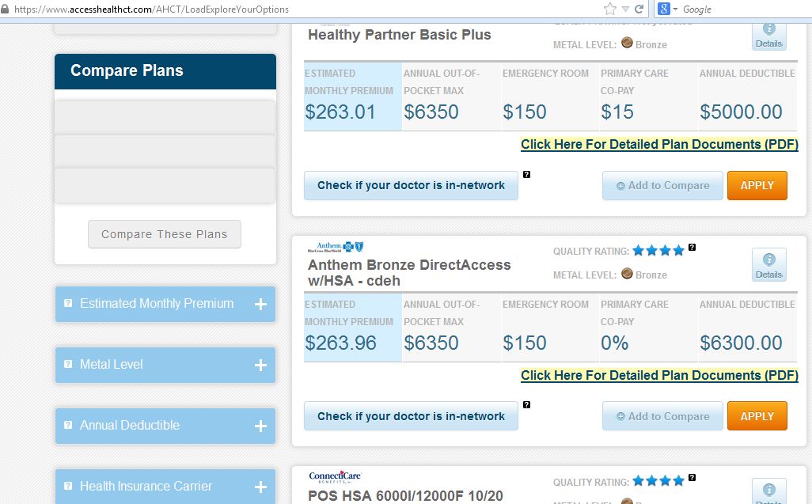This screenshot has height=504, width=812.
Task: Click the Compare These Plans button
Action: click(x=165, y=234)
